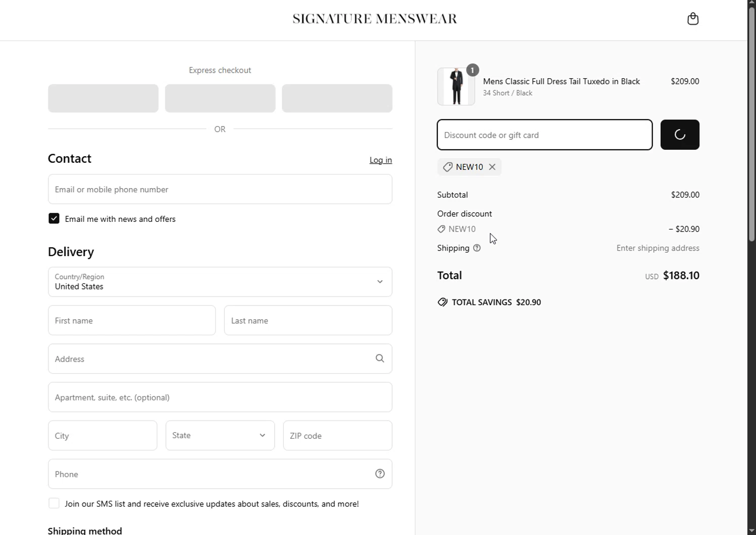Click the $188.10 total amount

[681, 275]
